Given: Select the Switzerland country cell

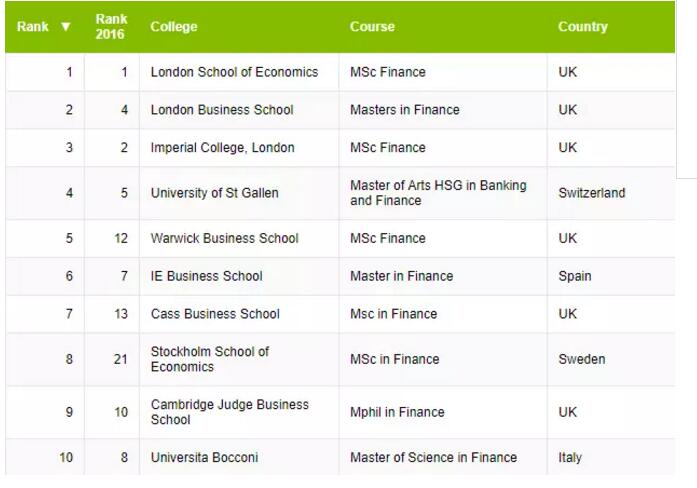Looking at the screenshot, I should [x=592, y=193].
